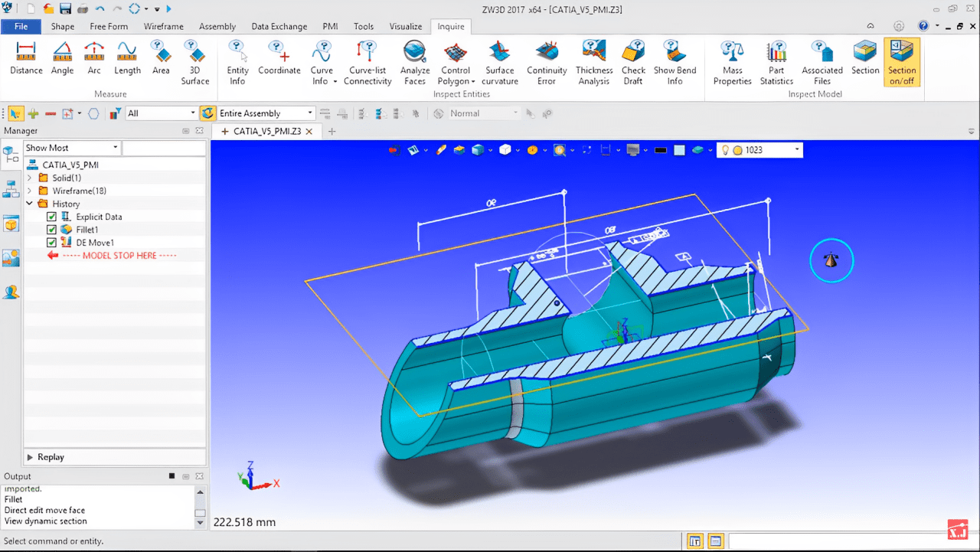Image resolution: width=980 pixels, height=552 pixels.
Task: Expand the Replay section
Action: pyautogui.click(x=31, y=457)
